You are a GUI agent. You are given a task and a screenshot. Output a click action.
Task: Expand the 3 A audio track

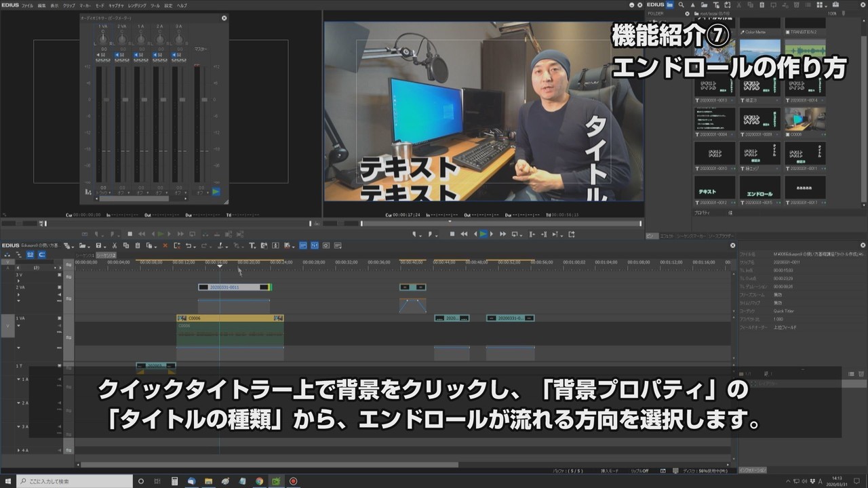pos(20,426)
